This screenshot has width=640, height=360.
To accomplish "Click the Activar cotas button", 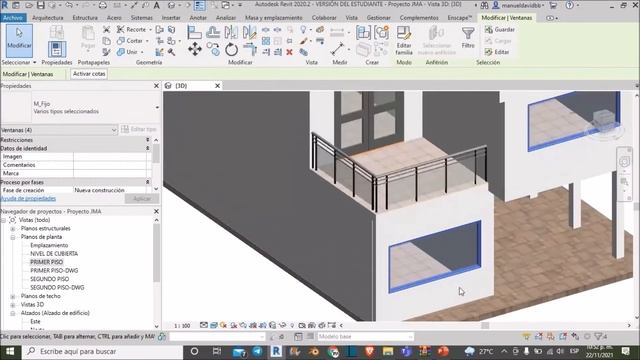I will [x=89, y=74].
